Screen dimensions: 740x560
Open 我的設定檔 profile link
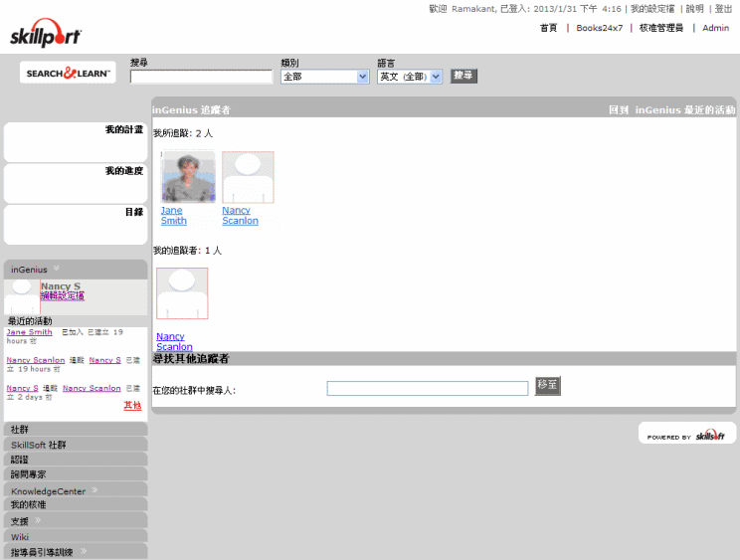(x=652, y=9)
